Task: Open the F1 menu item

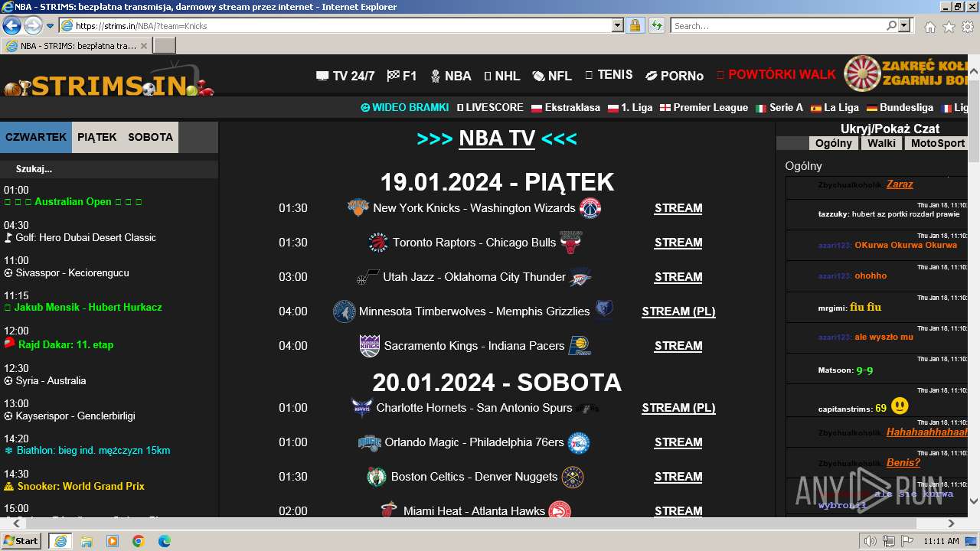Action: point(402,76)
